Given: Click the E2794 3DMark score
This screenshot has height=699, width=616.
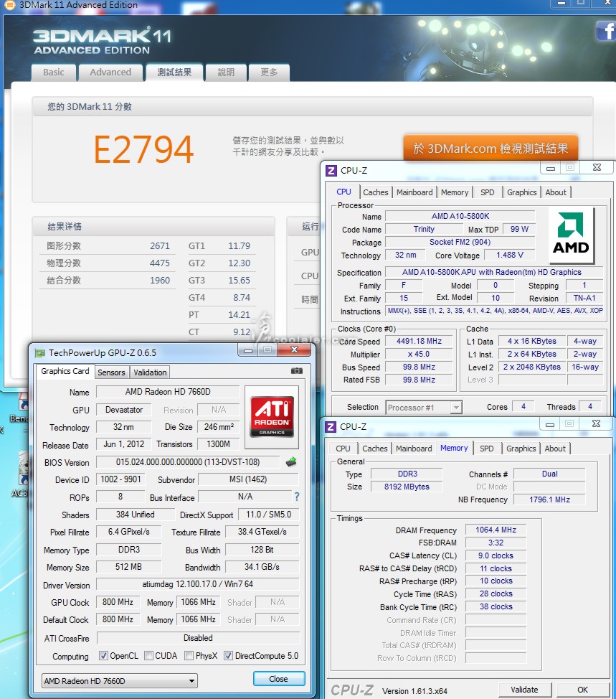Looking at the screenshot, I should pos(144,149).
